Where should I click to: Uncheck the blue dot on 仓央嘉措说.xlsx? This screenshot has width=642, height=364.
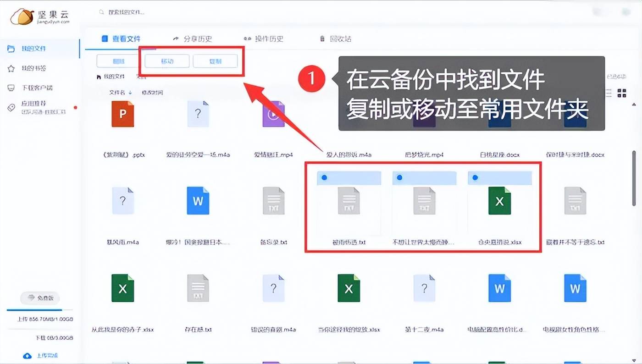point(475,177)
